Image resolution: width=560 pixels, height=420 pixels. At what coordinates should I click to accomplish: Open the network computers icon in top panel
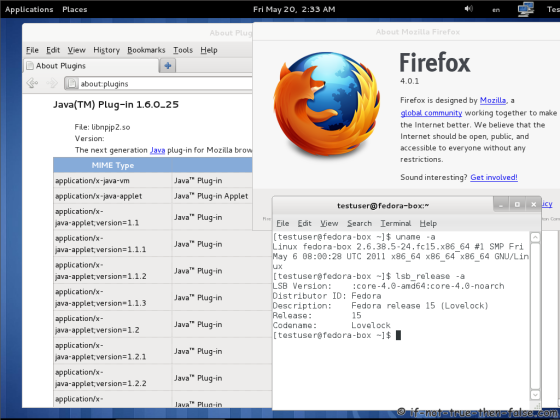tap(526, 9)
